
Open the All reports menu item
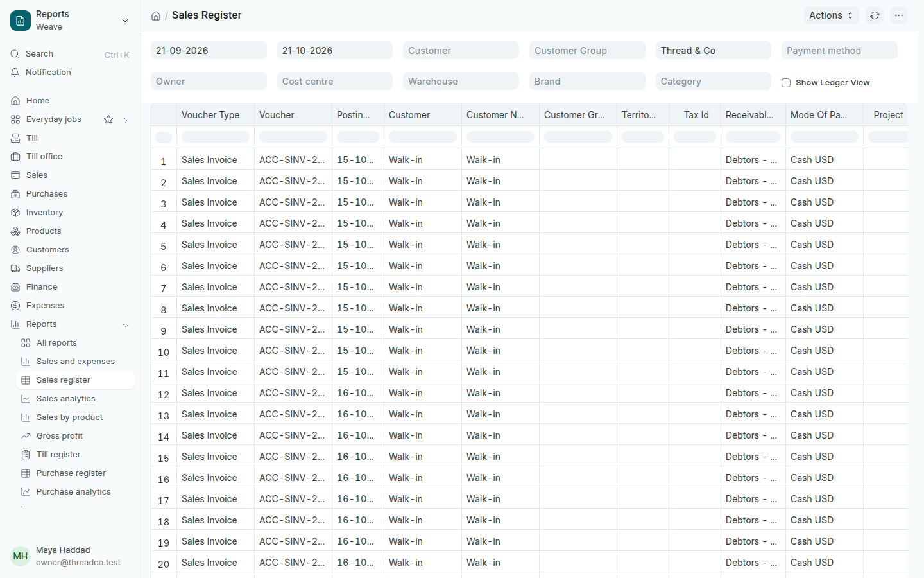pos(75,343)
